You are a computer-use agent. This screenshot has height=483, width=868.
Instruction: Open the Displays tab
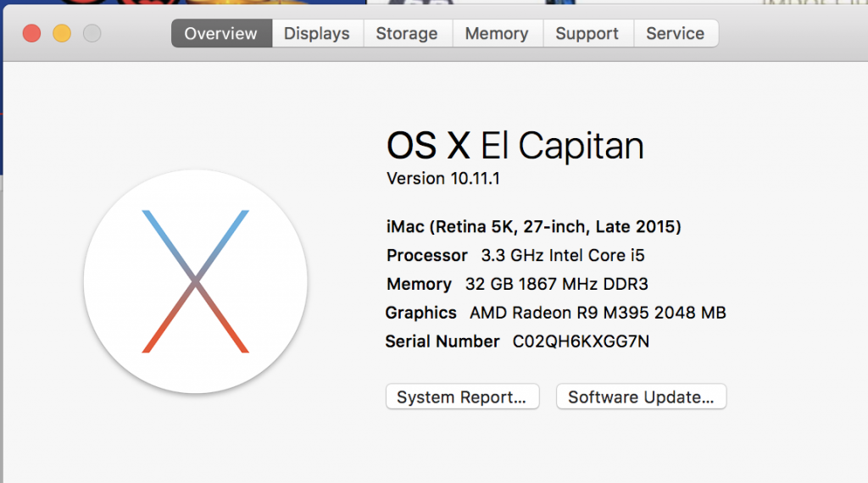pos(317,33)
